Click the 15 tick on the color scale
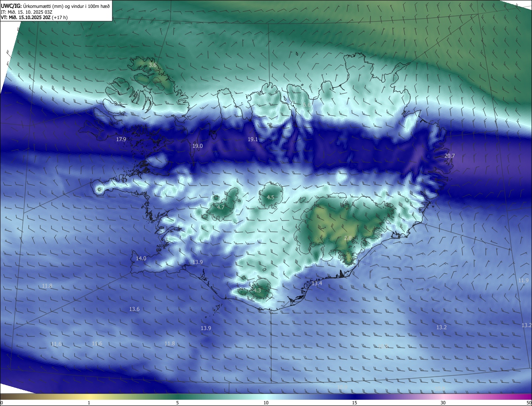This screenshot has height=406, width=532. [355, 403]
